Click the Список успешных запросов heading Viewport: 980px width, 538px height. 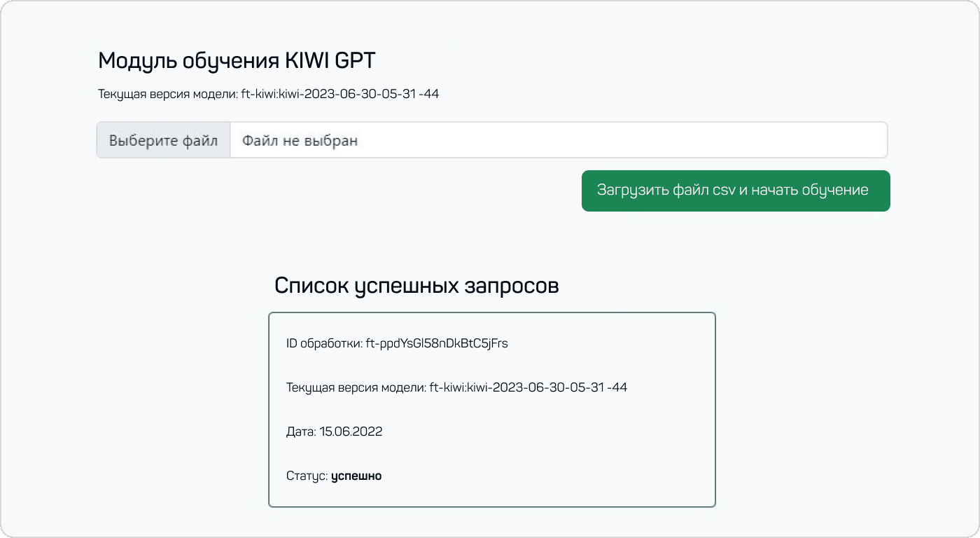pos(416,286)
